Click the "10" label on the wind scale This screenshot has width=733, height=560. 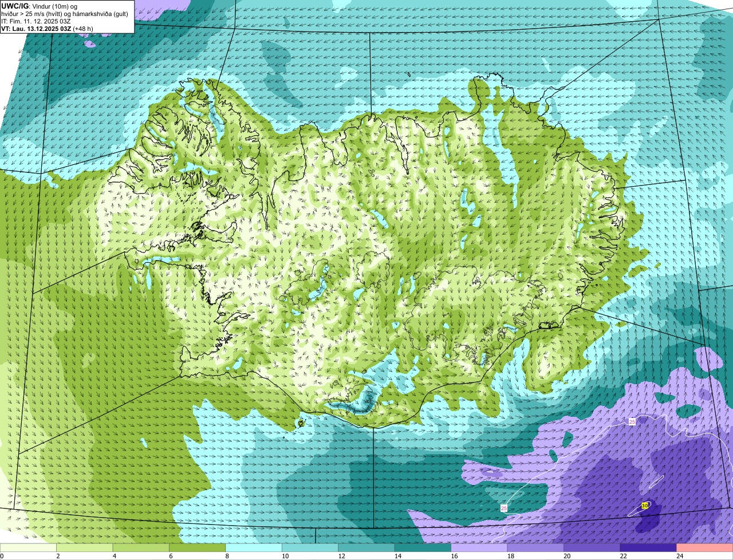tap(285, 556)
